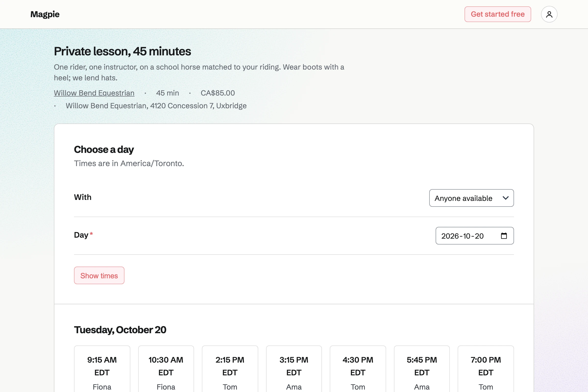588x392 pixels.
Task: Open the calendar picker icon in Day field
Action: click(504, 236)
